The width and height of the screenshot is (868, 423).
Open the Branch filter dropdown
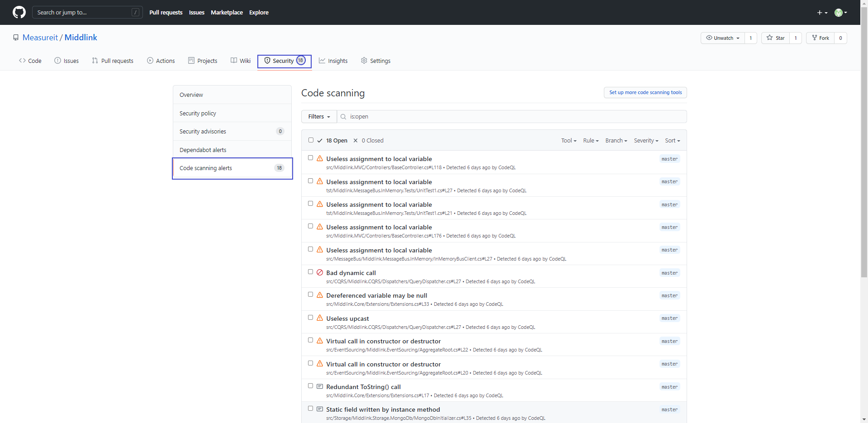tap(616, 141)
